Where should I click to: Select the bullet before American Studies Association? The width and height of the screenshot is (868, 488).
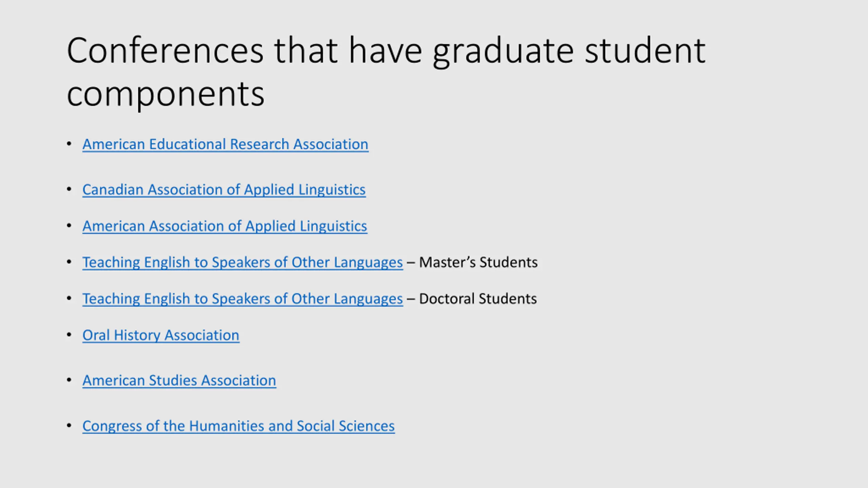69,380
